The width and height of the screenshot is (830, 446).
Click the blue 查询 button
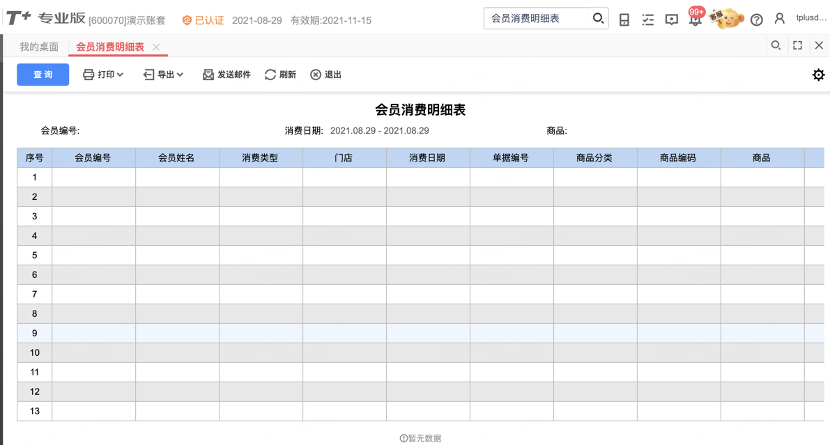click(x=43, y=75)
